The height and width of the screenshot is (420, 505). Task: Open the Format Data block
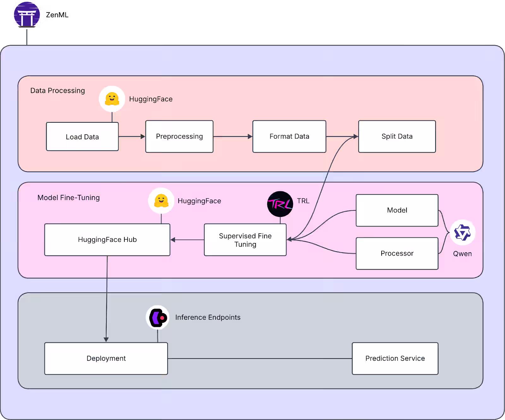click(x=289, y=137)
